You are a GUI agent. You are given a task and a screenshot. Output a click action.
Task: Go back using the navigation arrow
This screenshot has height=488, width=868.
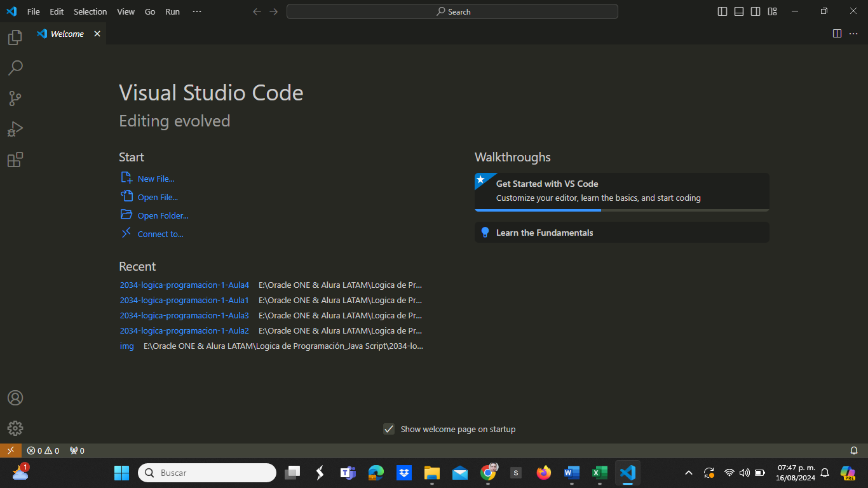click(257, 11)
